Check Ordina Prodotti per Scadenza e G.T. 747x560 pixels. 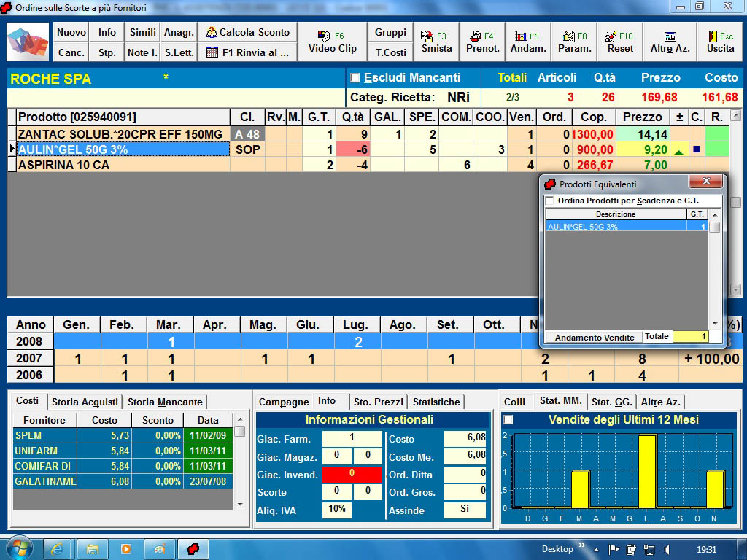pyautogui.click(x=550, y=201)
